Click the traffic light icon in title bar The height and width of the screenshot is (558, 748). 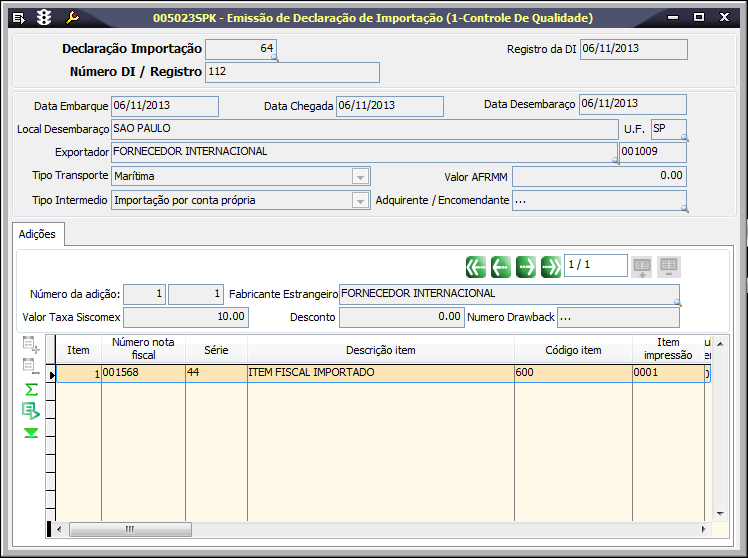(x=44, y=18)
